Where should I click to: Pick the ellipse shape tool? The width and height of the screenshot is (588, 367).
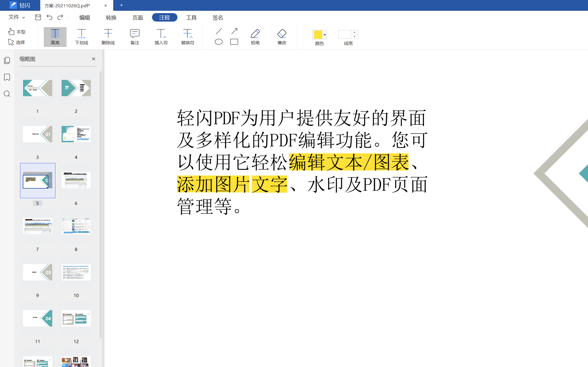[219, 42]
